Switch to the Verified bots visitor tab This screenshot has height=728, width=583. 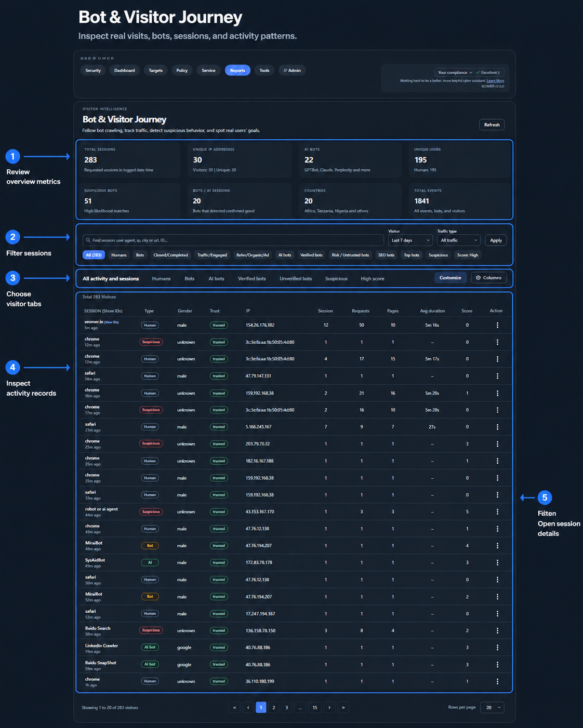click(x=252, y=279)
